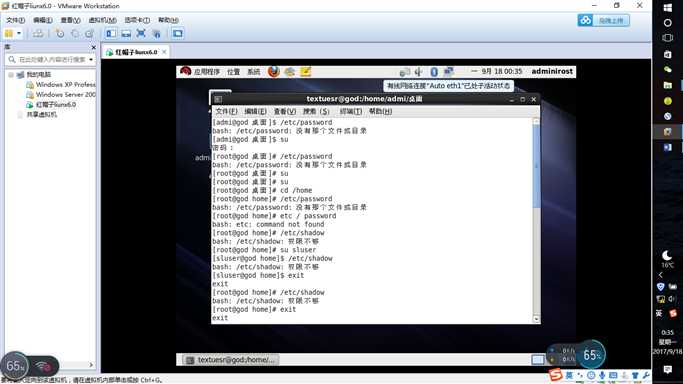The width and height of the screenshot is (683, 384).
Task: Click the volume icon in GNOME panel
Action: click(418, 72)
